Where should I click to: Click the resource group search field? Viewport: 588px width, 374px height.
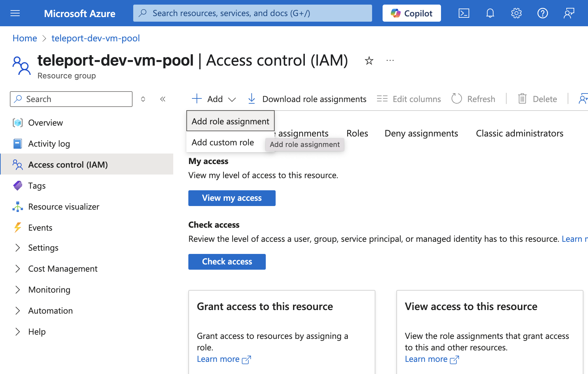(x=71, y=99)
